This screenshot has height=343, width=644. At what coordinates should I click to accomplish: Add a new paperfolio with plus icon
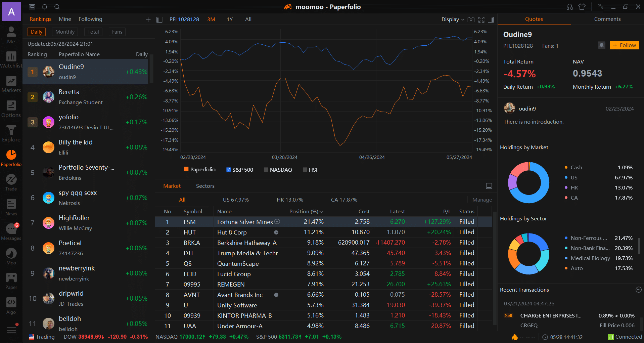tap(148, 20)
